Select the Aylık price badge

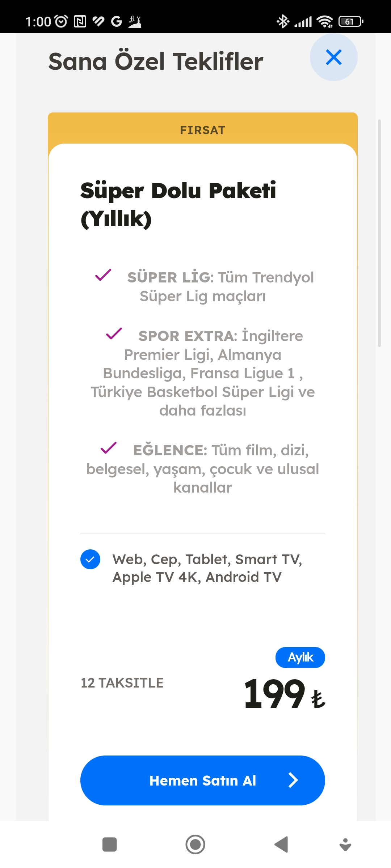pos(300,658)
